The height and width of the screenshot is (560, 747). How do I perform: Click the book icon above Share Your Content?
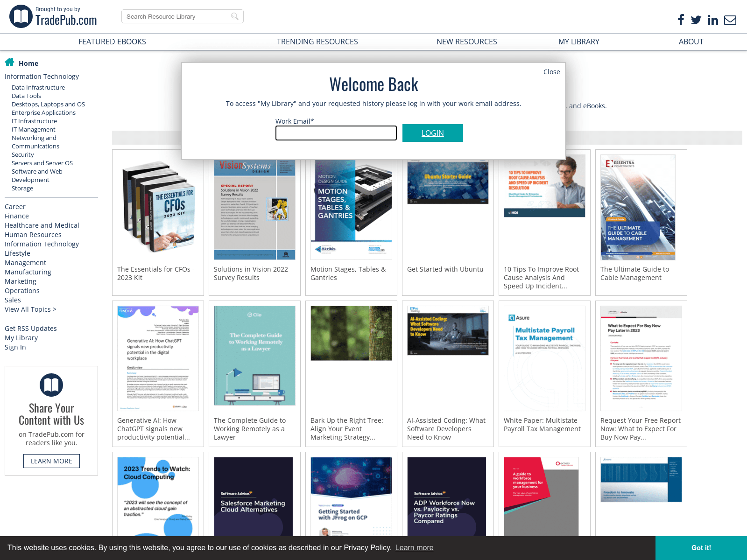[51, 385]
